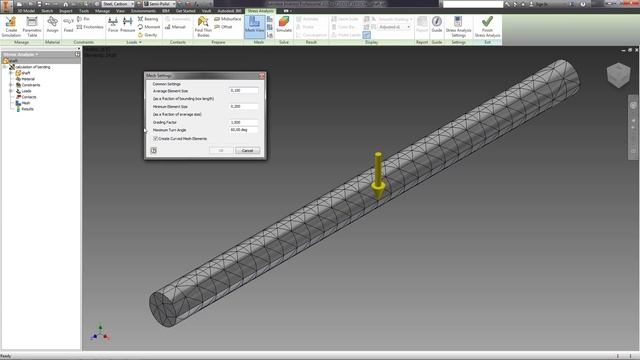Select the Moment load tool
640x360 pixels.
(x=149, y=27)
